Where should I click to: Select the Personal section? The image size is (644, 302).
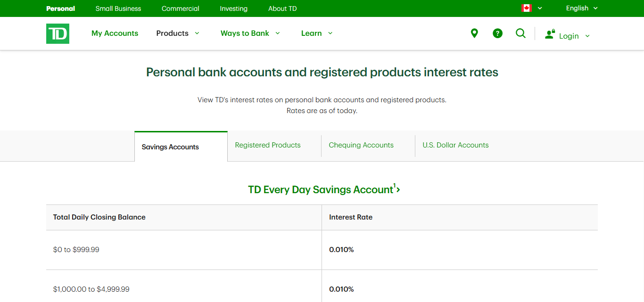pos(61,8)
